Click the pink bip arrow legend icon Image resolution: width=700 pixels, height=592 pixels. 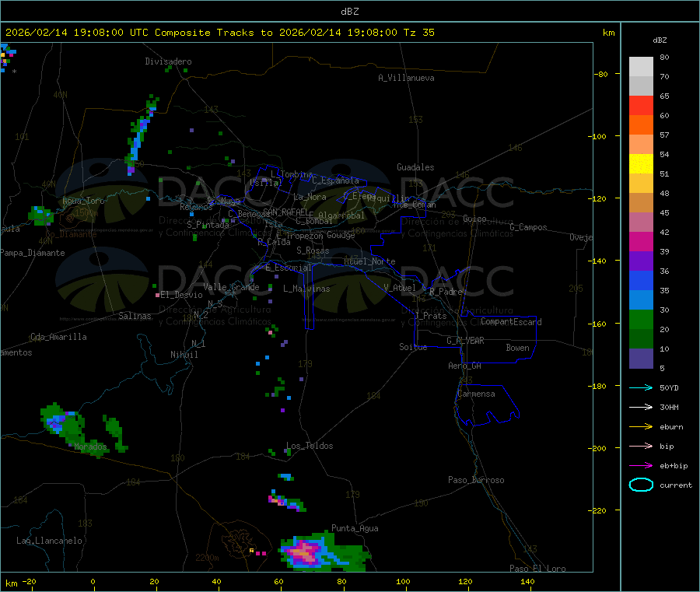click(x=641, y=446)
